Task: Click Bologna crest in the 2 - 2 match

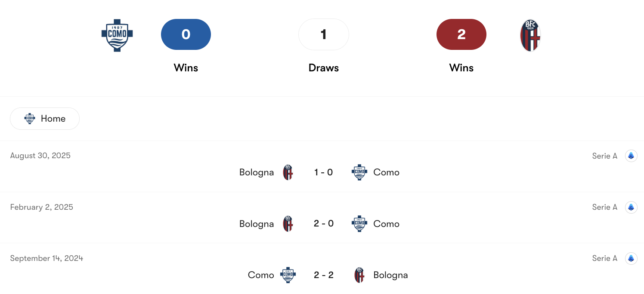Action: coord(359,275)
